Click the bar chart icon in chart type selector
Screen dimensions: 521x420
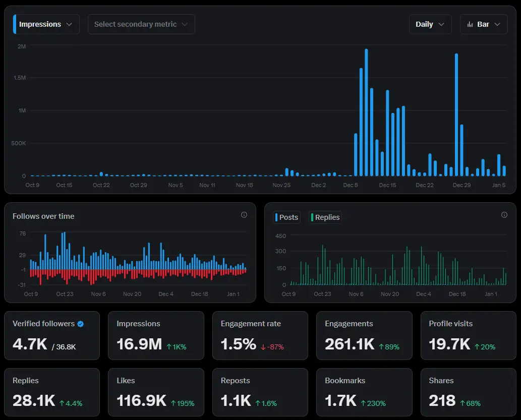pyautogui.click(x=470, y=24)
